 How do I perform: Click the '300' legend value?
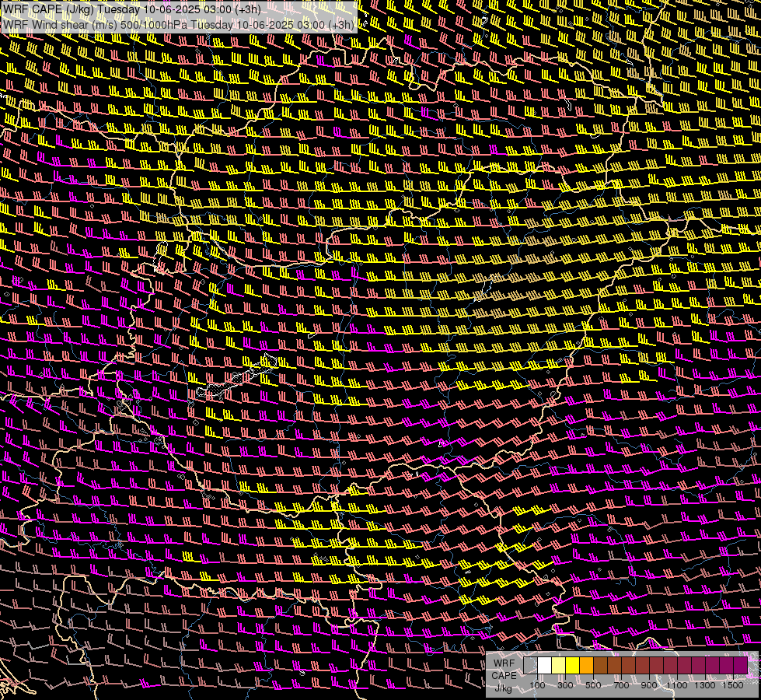[565, 685]
